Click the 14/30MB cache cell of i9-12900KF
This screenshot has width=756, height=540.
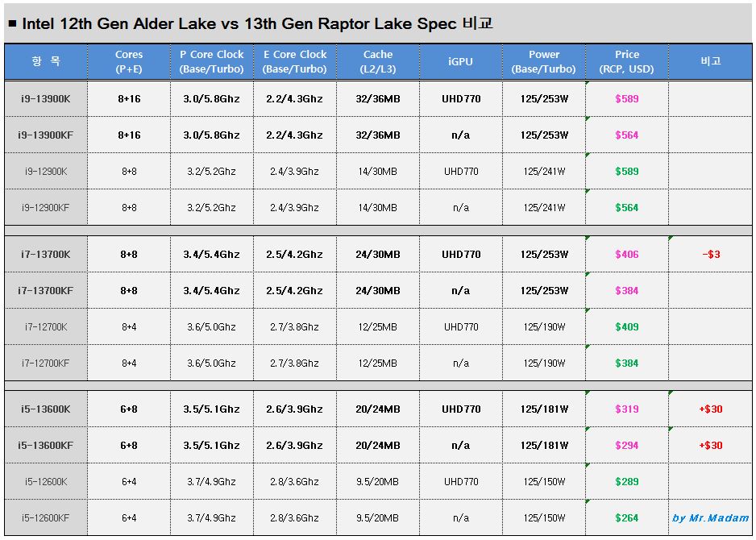click(x=378, y=207)
